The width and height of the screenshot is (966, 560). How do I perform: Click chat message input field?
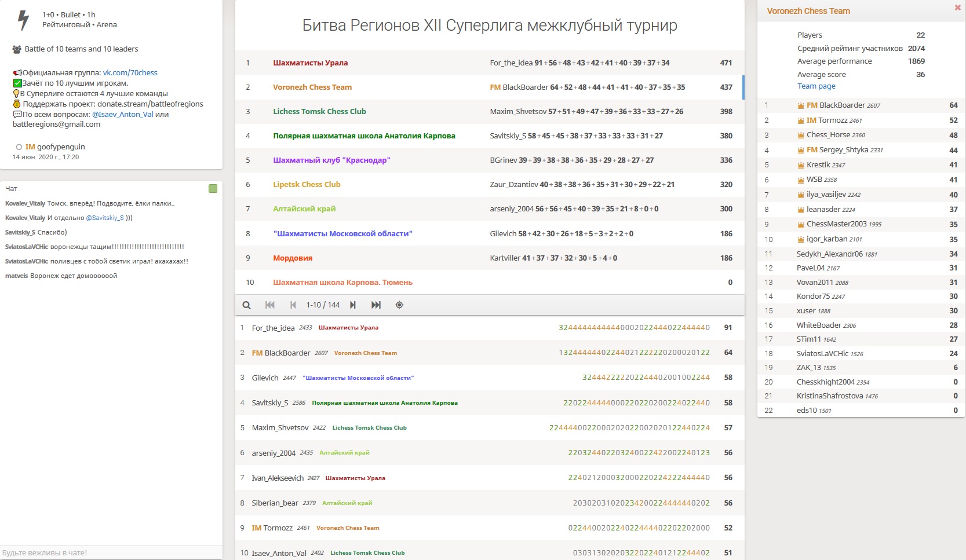point(111,552)
